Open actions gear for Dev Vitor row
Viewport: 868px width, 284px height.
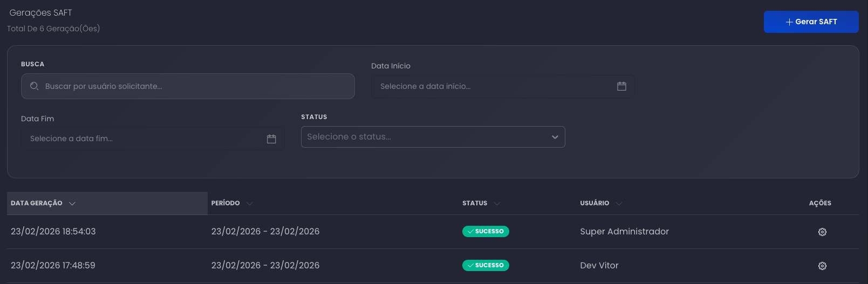tap(822, 266)
